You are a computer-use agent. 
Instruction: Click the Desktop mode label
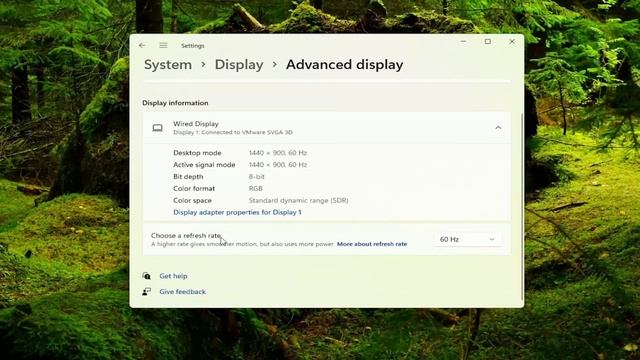[197, 153]
